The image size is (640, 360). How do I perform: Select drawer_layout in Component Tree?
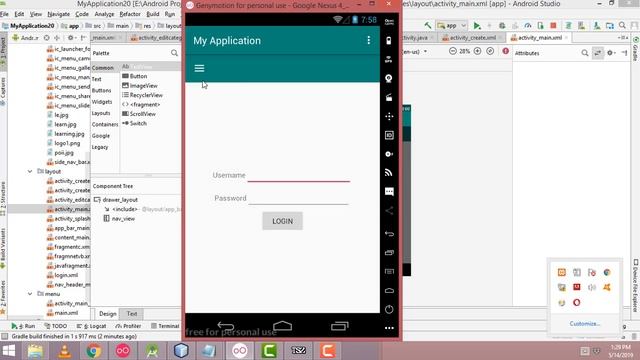click(116, 200)
